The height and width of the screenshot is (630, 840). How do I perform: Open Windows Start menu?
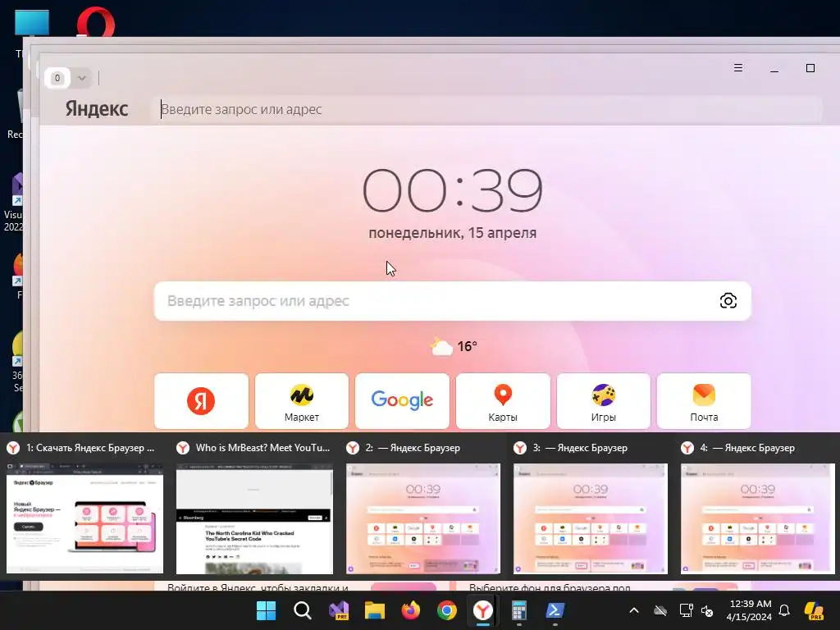pyautogui.click(x=267, y=610)
